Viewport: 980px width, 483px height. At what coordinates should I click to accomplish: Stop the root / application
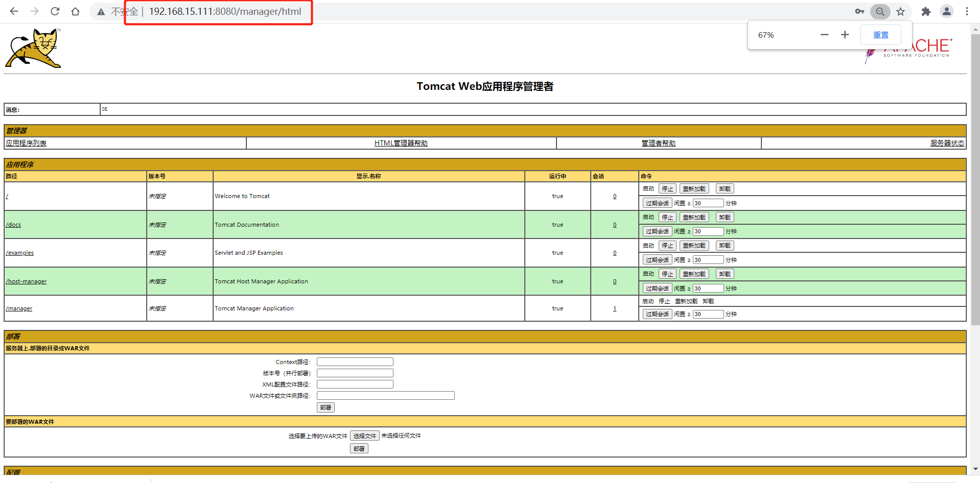(x=667, y=189)
